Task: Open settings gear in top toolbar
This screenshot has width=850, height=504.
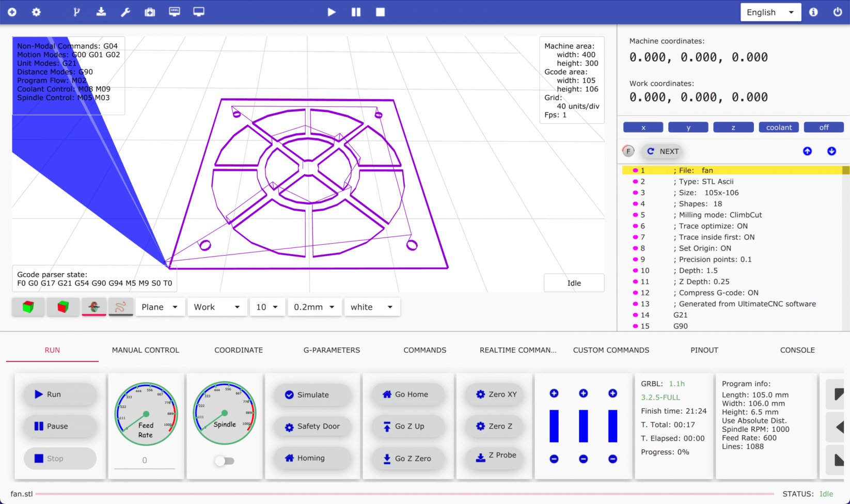Action: (36, 12)
